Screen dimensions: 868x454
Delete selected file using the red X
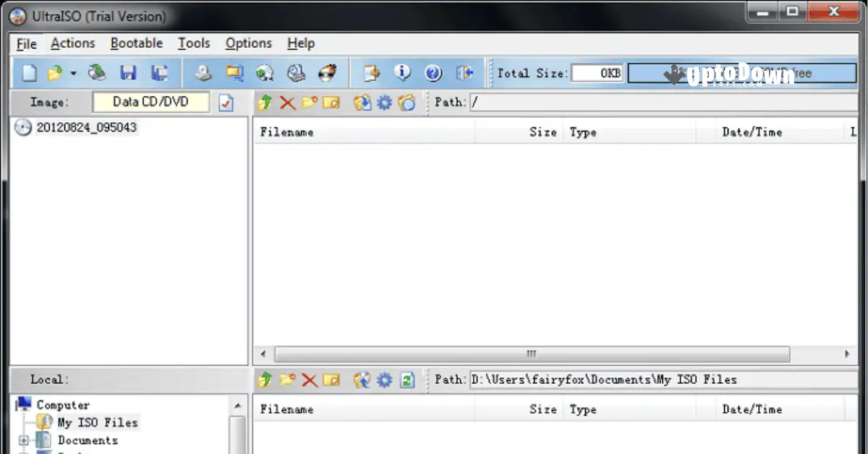click(286, 102)
